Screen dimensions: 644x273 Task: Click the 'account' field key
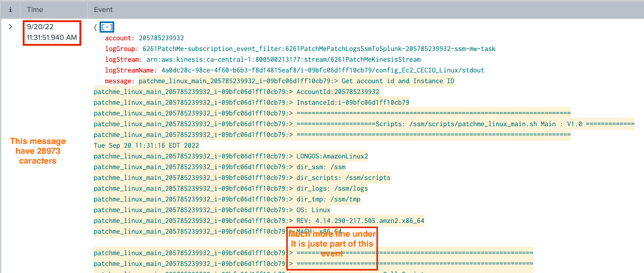118,38
